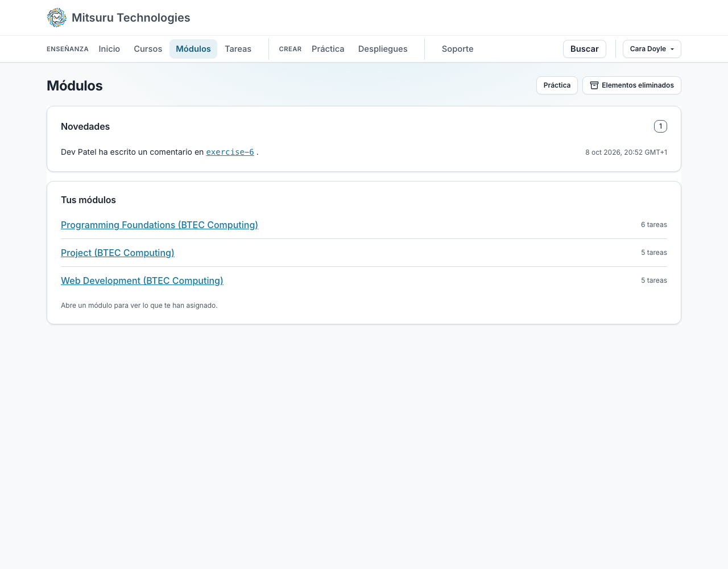
Task: Click the Mitsuru Technologies title text
Action: 131,18
